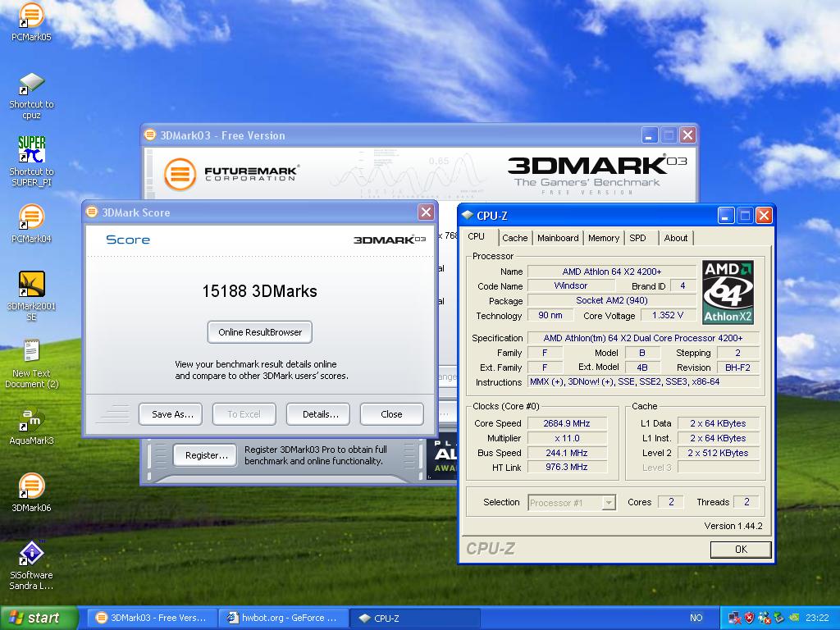The image size is (840, 630).
Task: Launch the SUPER_PI desktop shortcut
Action: tap(31, 161)
